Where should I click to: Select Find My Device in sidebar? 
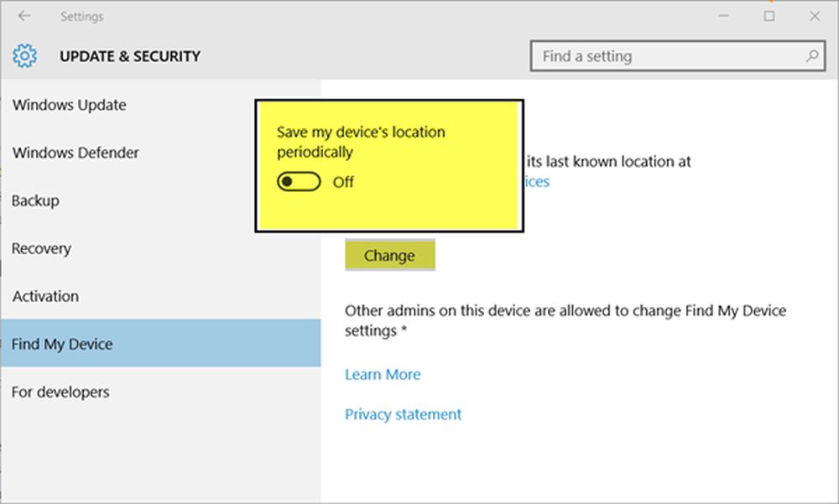click(x=160, y=344)
